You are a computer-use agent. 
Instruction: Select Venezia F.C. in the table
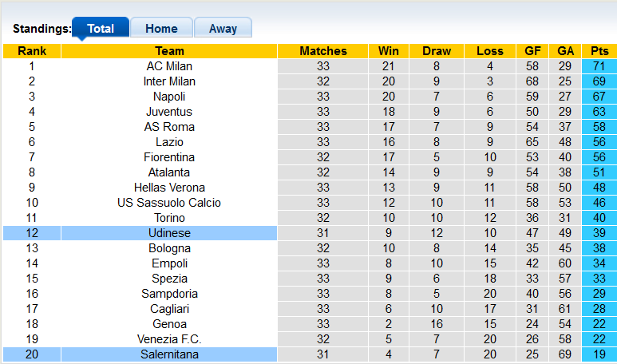pyautogui.click(x=169, y=339)
